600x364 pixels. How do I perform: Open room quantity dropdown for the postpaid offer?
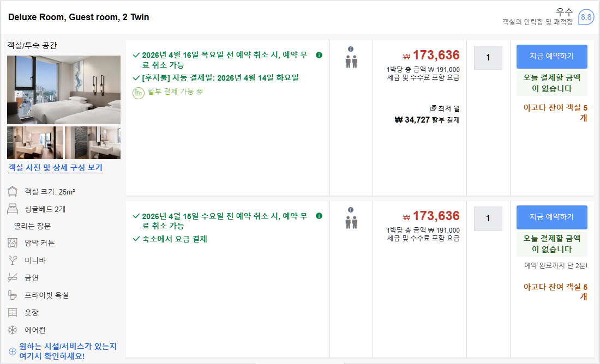(x=488, y=58)
